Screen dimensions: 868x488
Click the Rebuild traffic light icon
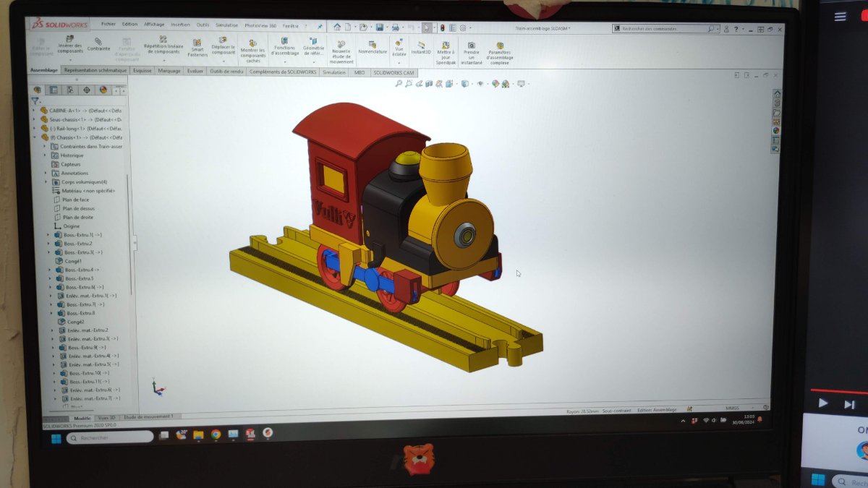point(443,27)
